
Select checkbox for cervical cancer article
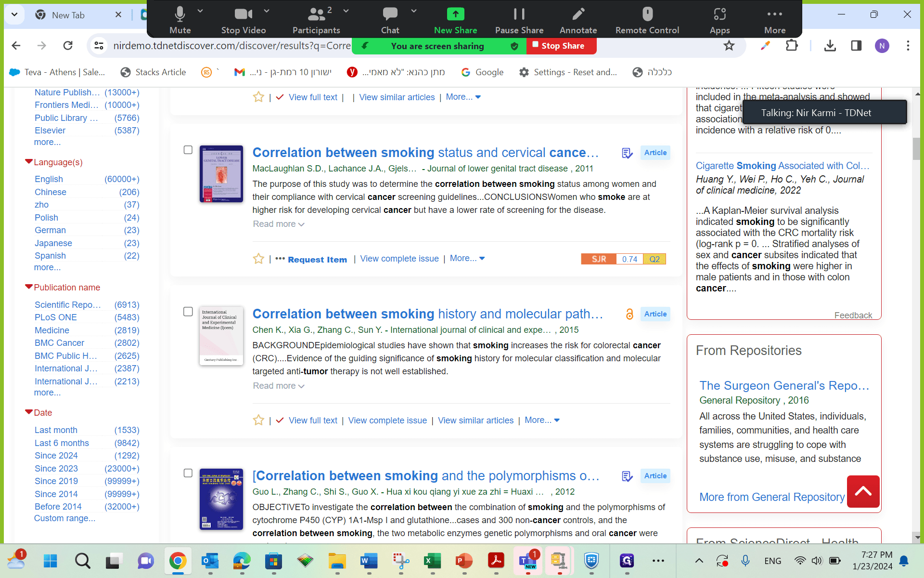(x=188, y=150)
